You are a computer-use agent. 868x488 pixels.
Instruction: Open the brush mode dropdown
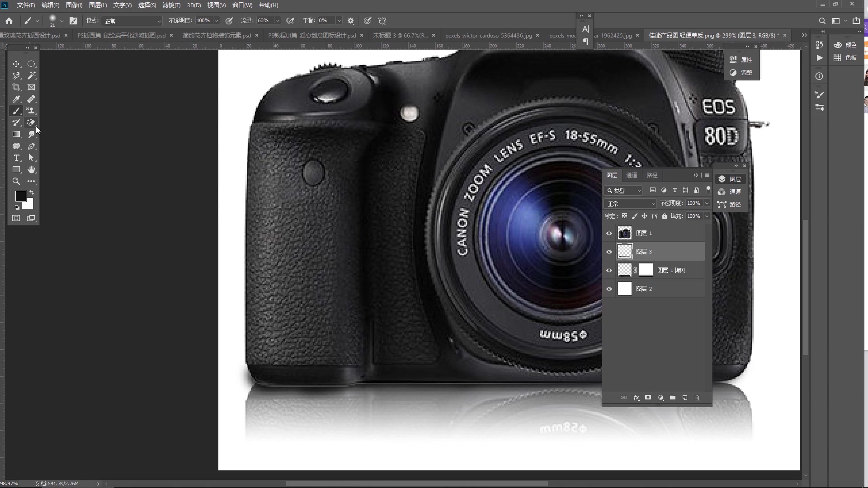pyautogui.click(x=132, y=21)
